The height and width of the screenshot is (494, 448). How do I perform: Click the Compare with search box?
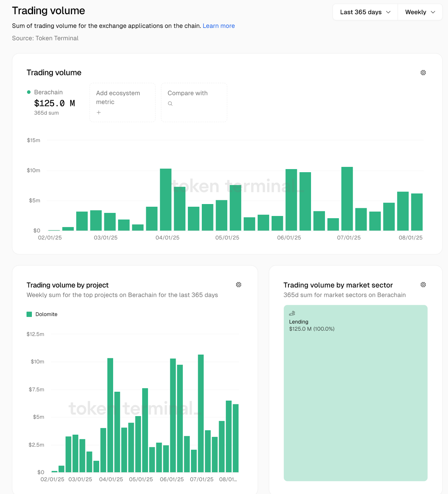click(x=194, y=102)
